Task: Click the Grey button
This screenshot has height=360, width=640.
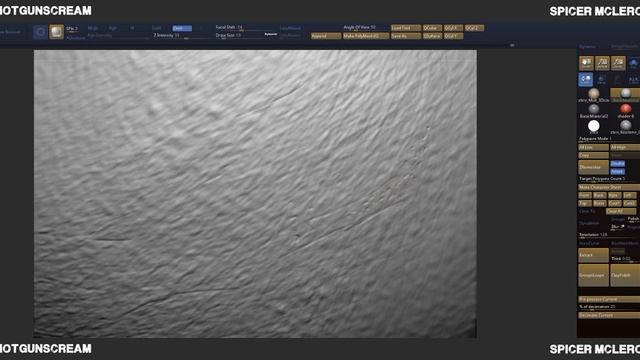Action: coord(593,156)
